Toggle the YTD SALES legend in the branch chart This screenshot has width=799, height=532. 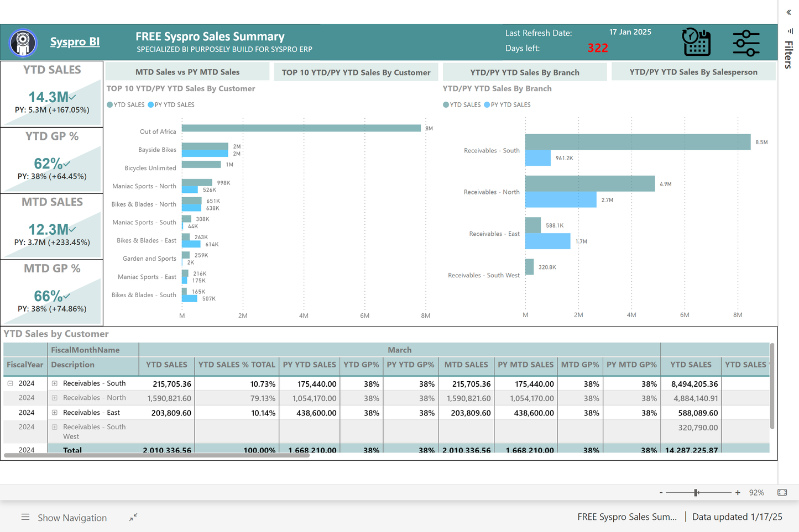pyautogui.click(x=462, y=104)
